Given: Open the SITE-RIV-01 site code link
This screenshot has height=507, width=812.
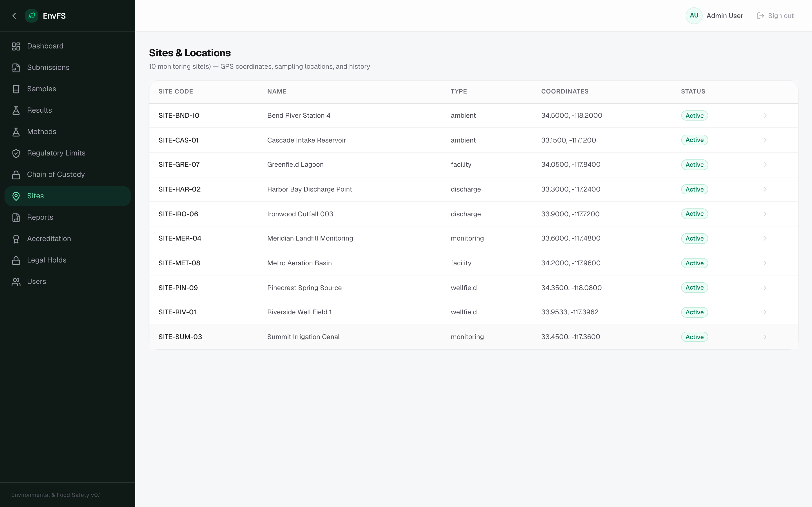Looking at the screenshot, I should [177, 312].
